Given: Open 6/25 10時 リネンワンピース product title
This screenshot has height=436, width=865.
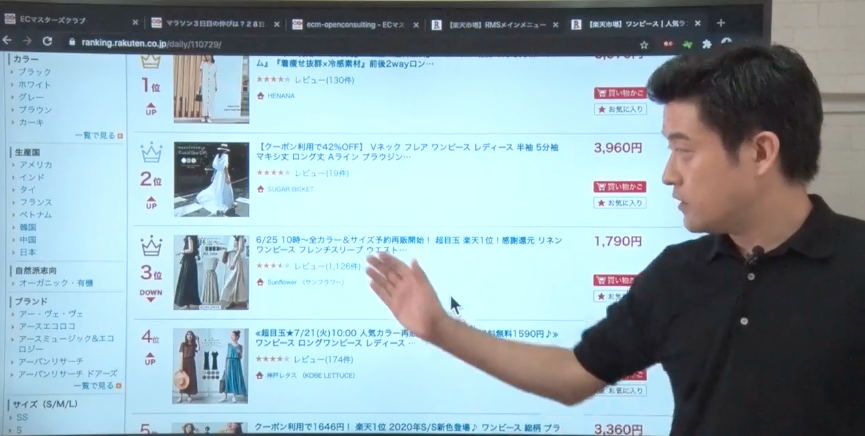Looking at the screenshot, I should (409, 245).
